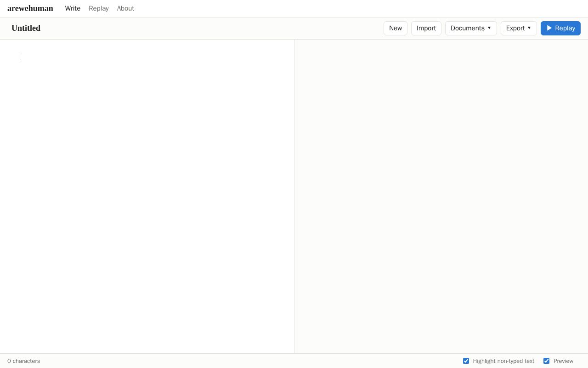
Task: Click the Import button
Action: tap(426, 28)
